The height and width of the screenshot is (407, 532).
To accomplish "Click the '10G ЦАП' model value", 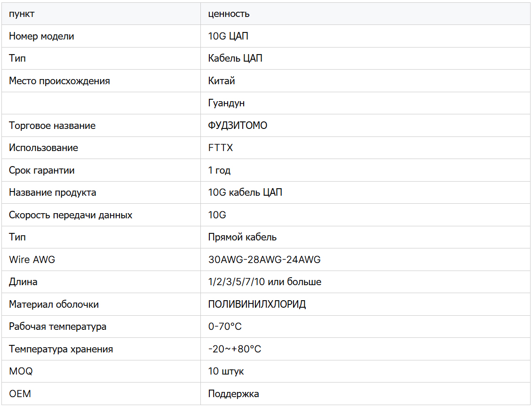I will [x=228, y=36].
